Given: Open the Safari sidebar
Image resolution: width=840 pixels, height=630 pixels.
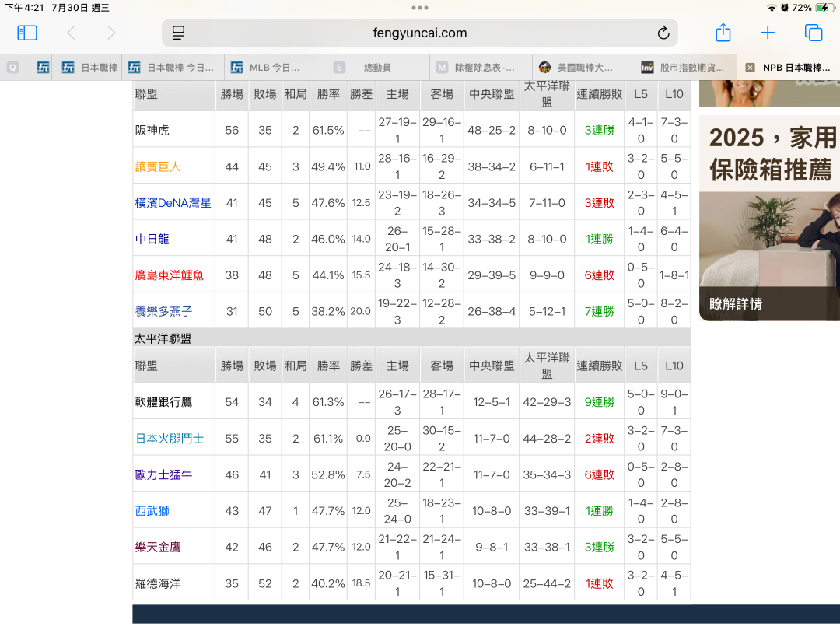Looking at the screenshot, I should [27, 33].
